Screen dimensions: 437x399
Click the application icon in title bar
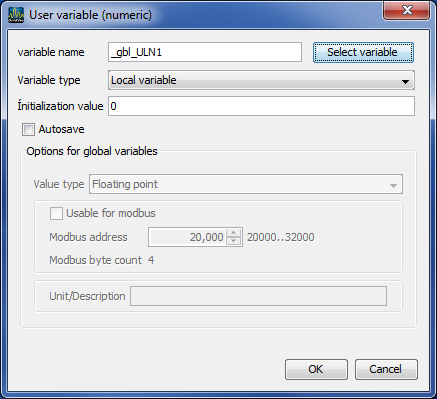(16, 15)
